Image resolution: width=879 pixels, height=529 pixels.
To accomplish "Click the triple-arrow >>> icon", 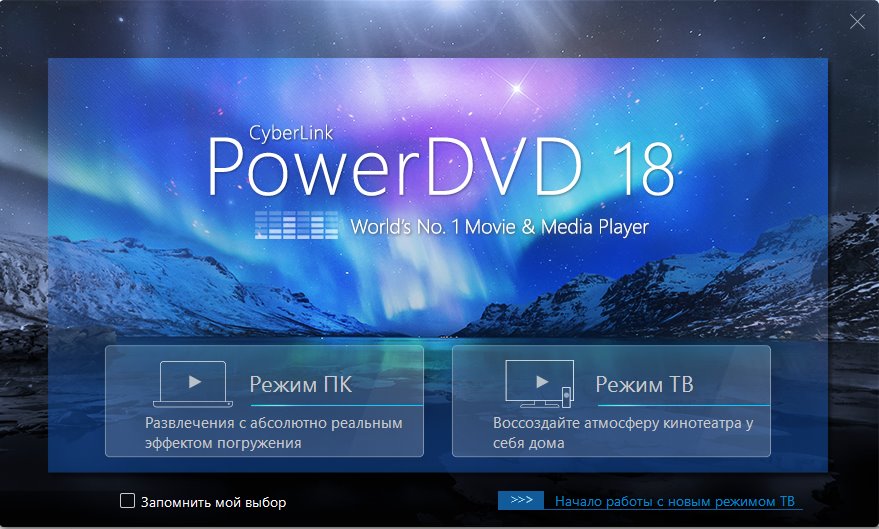I will (520, 500).
